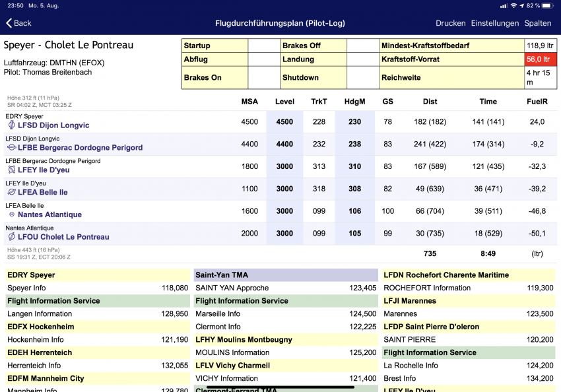Select the Marseille Info 124,500 row
This screenshot has width=561, height=392.
286,313
